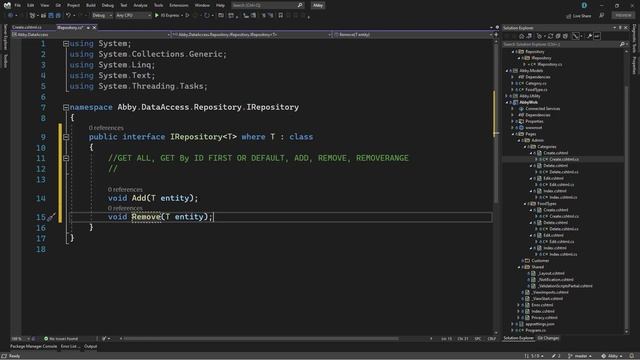640x360 pixels.
Task: Collapse the IRepository interface on line 9
Action: tap(66, 137)
